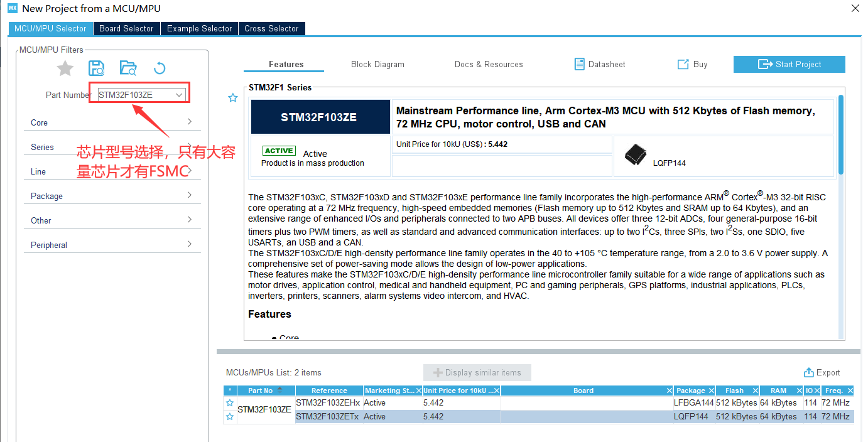Switch to the Example Selector tab
This screenshot has width=868, height=442.
(199, 28)
